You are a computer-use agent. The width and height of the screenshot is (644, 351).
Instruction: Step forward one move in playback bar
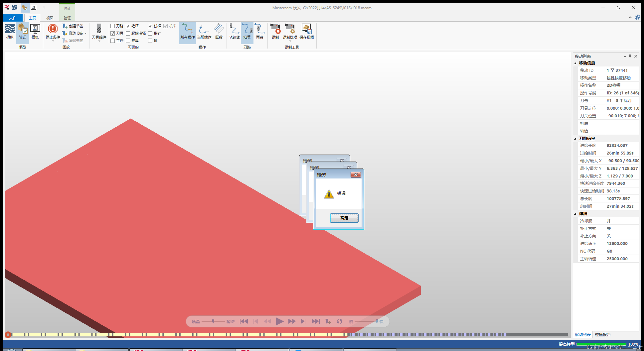pyautogui.click(x=303, y=321)
